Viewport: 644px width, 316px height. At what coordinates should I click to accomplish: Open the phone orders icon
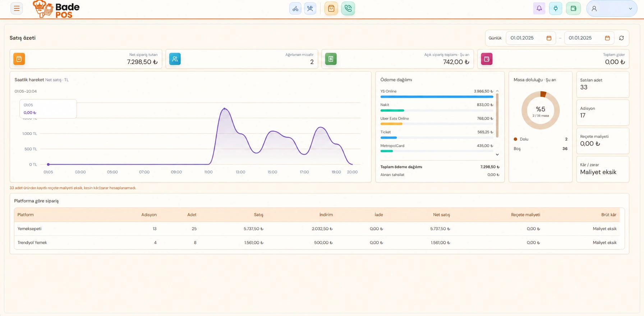348,8
